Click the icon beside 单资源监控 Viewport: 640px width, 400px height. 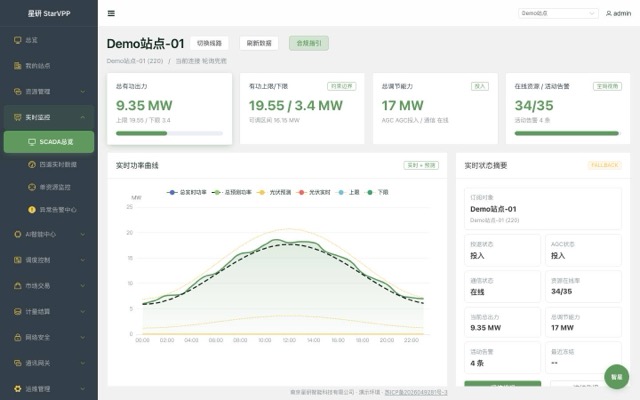pos(32,187)
